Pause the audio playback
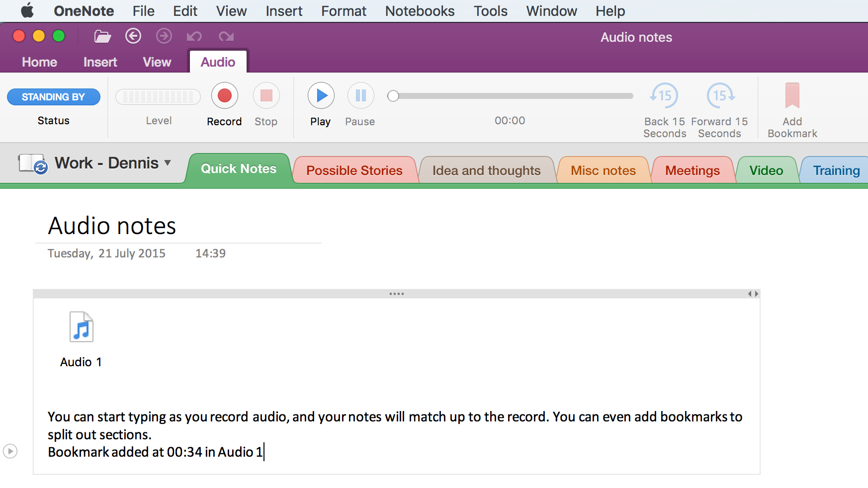868x488 pixels. [x=360, y=95]
